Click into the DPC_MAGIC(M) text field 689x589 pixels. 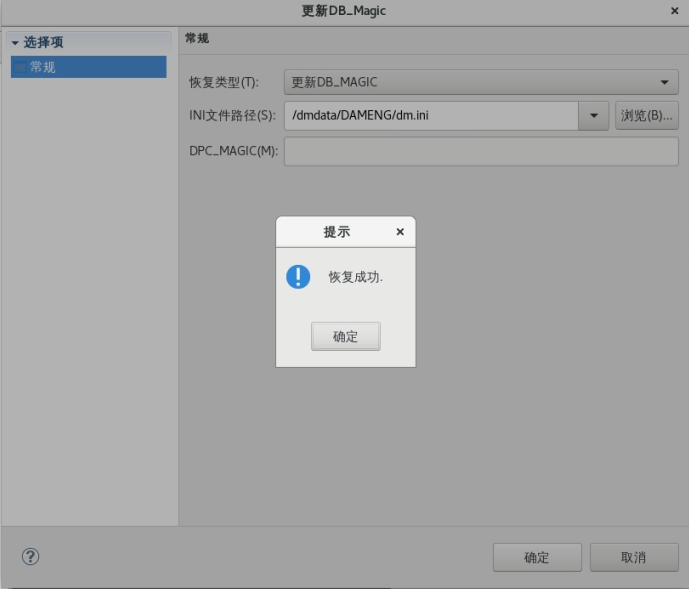(481, 151)
